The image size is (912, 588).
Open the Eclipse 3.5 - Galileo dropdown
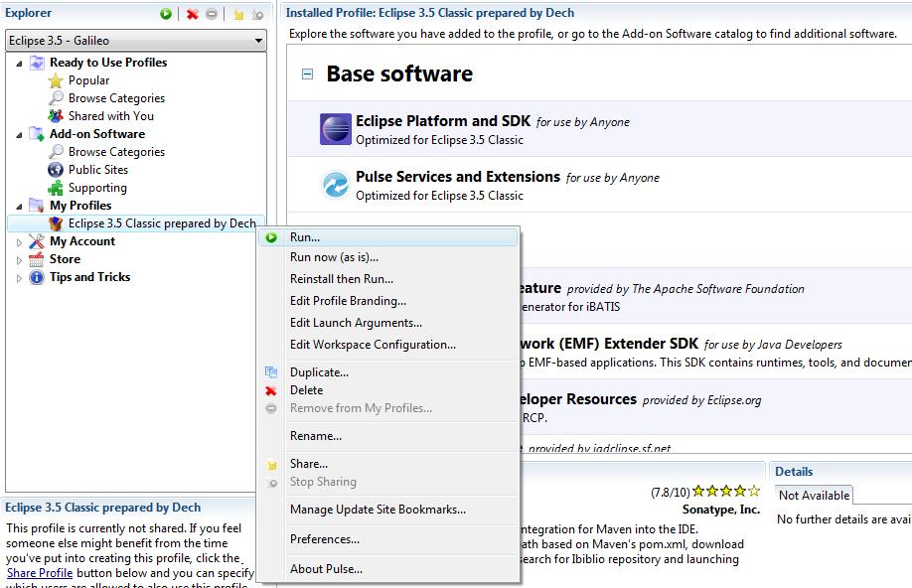[137, 41]
